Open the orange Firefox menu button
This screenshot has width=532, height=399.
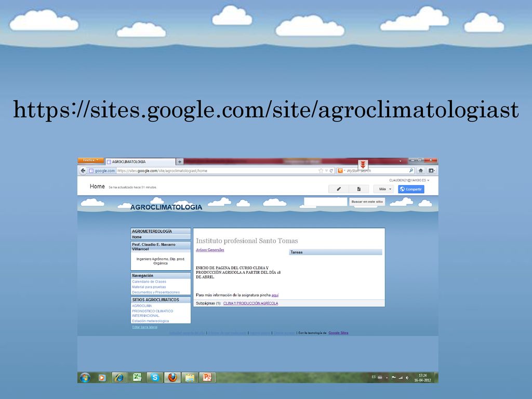90,160
